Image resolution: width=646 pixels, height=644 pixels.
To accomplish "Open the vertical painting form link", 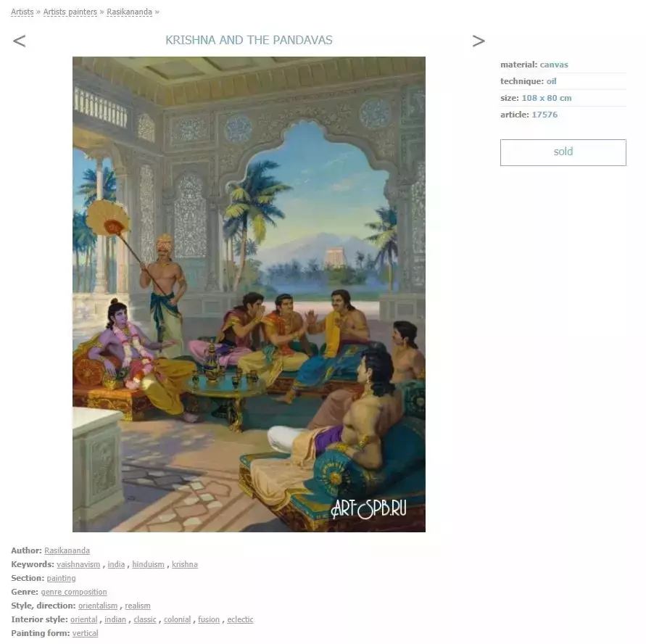I will [x=86, y=633].
